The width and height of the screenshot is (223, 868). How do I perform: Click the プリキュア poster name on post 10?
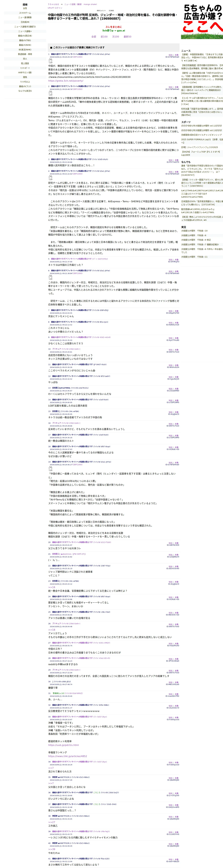click(x=57, y=349)
